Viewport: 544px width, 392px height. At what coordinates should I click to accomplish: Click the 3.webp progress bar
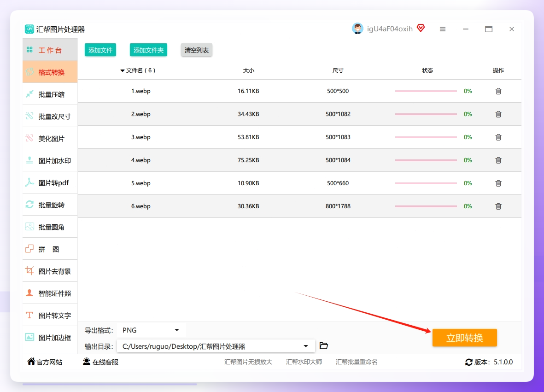coord(426,137)
